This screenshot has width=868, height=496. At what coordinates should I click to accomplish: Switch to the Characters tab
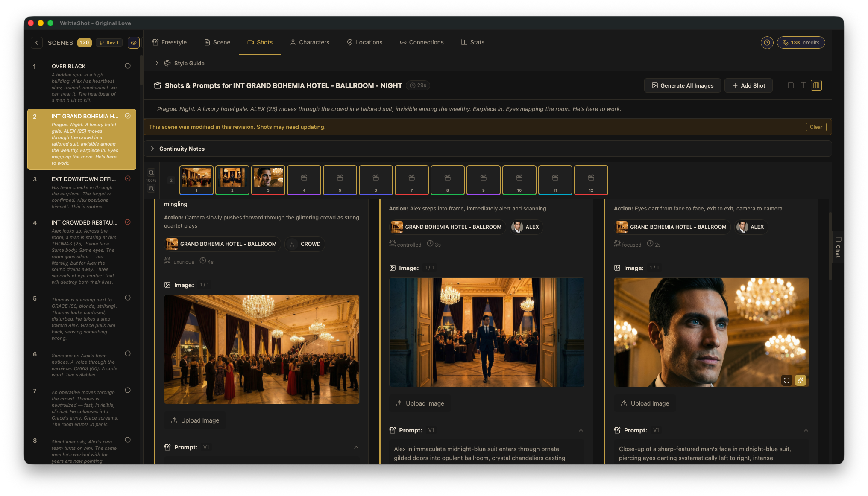pyautogui.click(x=310, y=42)
